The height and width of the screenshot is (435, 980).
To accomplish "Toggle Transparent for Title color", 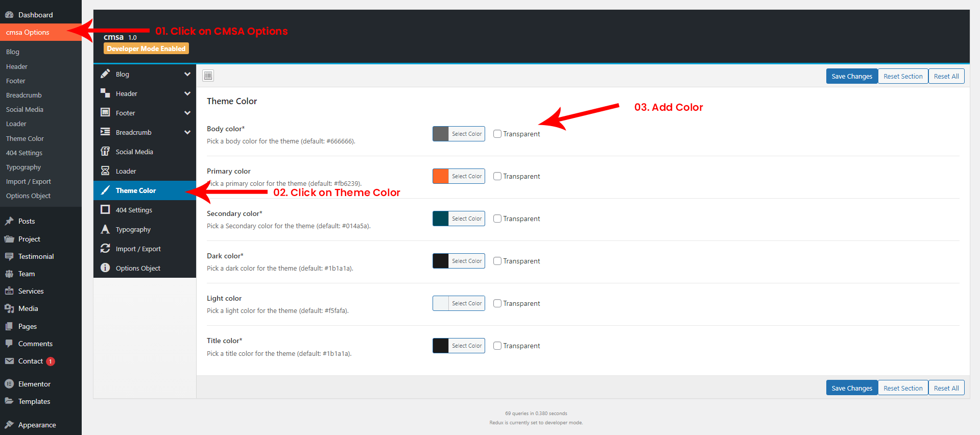I will pyautogui.click(x=497, y=346).
